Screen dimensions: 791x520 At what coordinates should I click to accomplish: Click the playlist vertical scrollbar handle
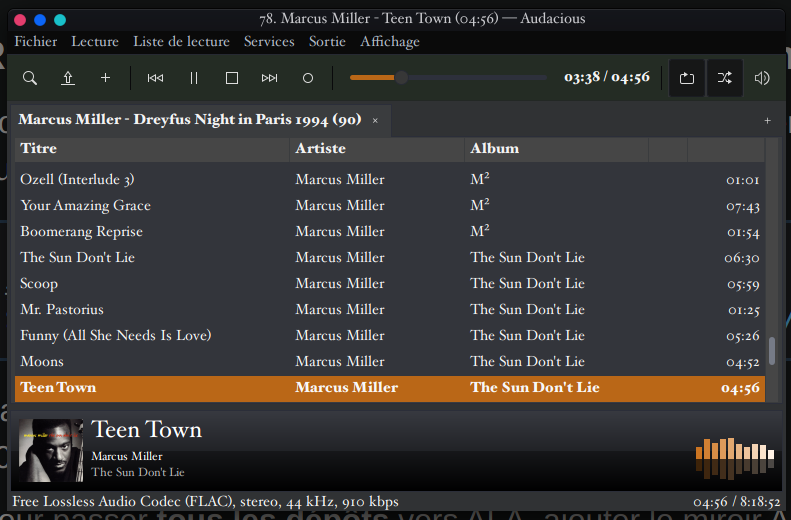(x=772, y=351)
